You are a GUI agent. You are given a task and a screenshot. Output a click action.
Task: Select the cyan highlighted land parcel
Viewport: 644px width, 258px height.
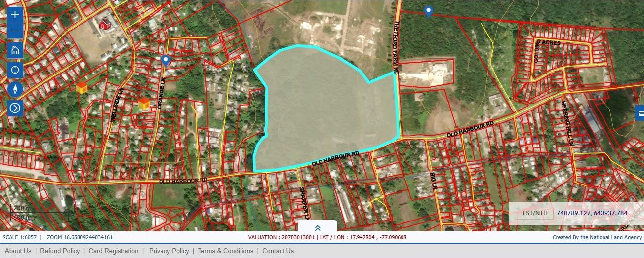tap(326, 109)
